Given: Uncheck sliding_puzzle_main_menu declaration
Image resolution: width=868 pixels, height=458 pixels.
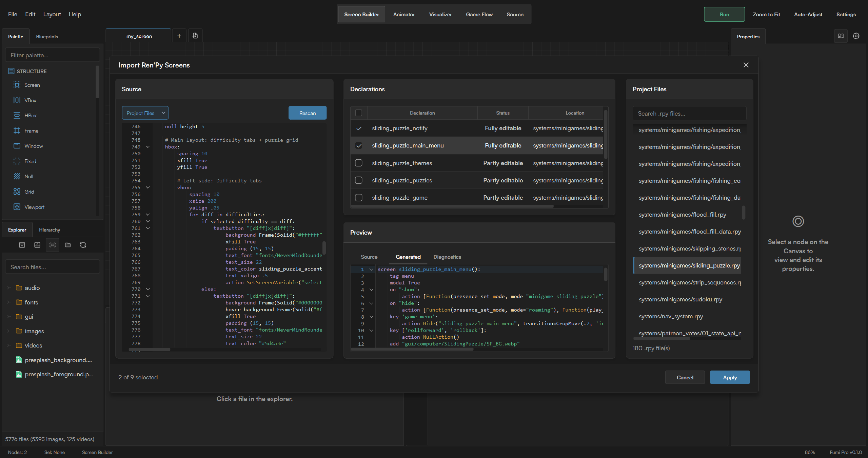Looking at the screenshot, I should click(x=358, y=146).
